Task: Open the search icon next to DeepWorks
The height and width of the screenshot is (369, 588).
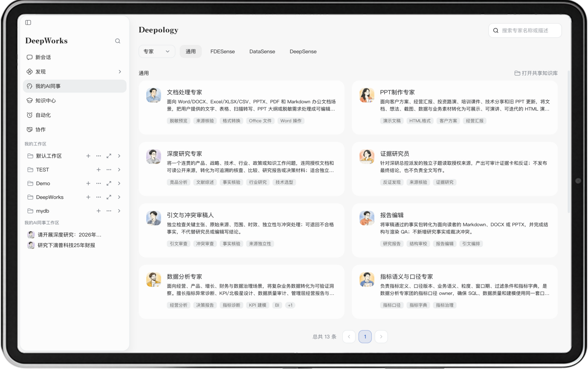Action: [118, 41]
